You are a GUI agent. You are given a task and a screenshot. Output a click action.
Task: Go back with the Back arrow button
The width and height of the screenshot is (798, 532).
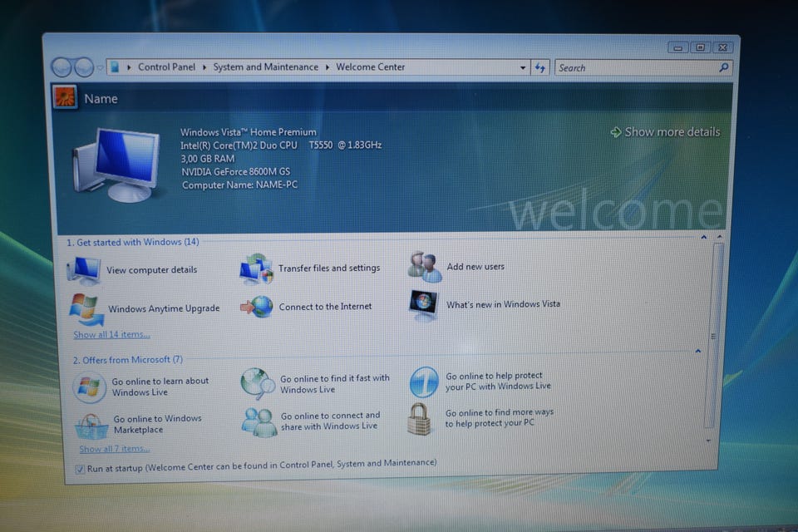pos(62,66)
